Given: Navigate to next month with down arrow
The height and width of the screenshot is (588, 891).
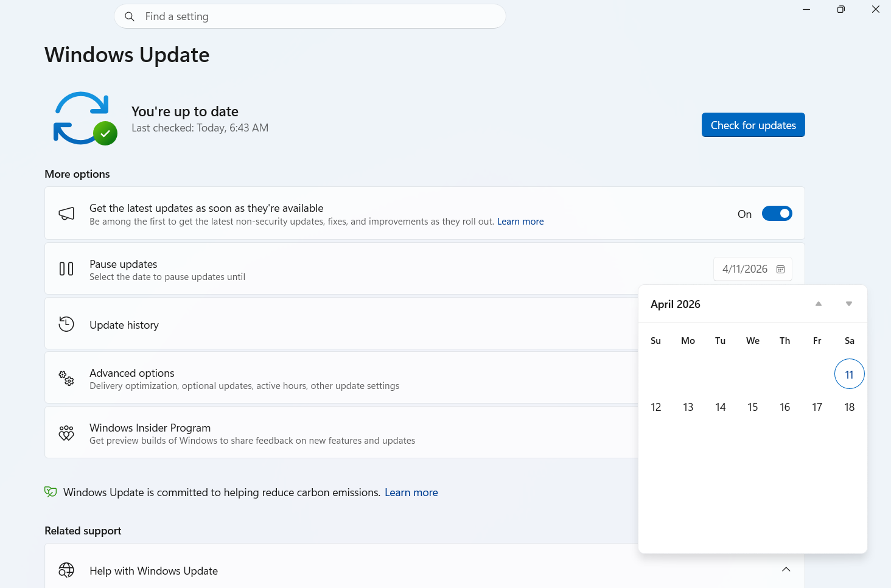Looking at the screenshot, I should click(848, 303).
